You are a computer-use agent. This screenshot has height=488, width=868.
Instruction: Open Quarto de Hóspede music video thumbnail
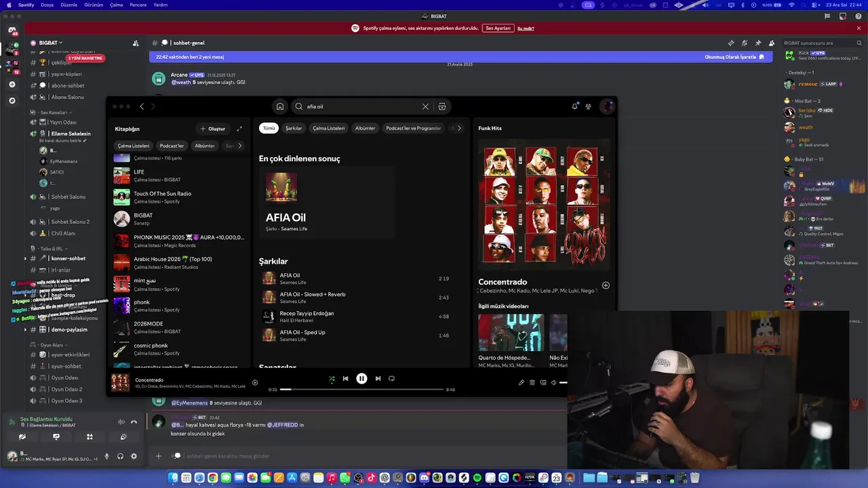[511, 332]
